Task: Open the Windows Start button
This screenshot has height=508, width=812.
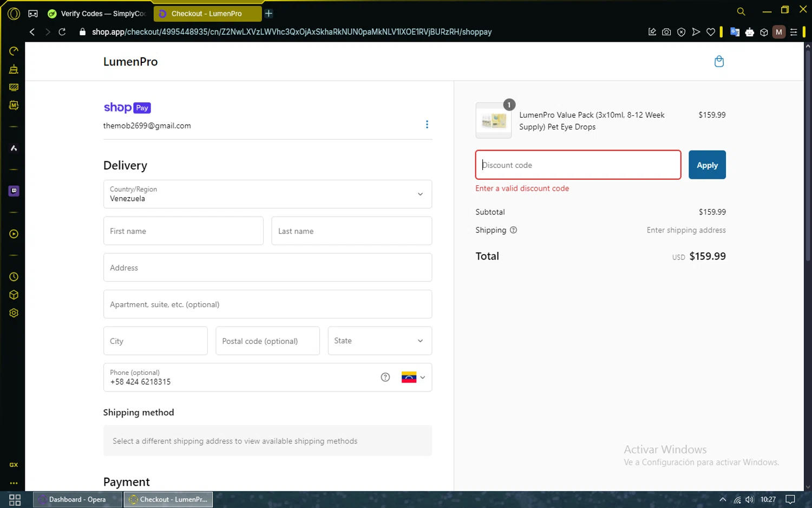Action: click(15, 499)
